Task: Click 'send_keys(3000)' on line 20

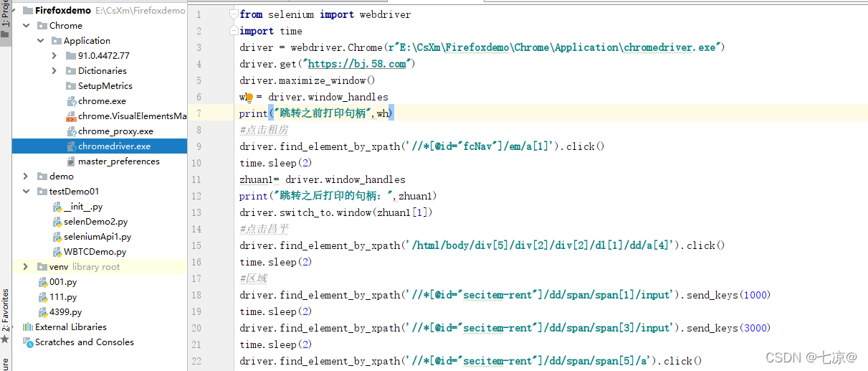Action: point(728,328)
